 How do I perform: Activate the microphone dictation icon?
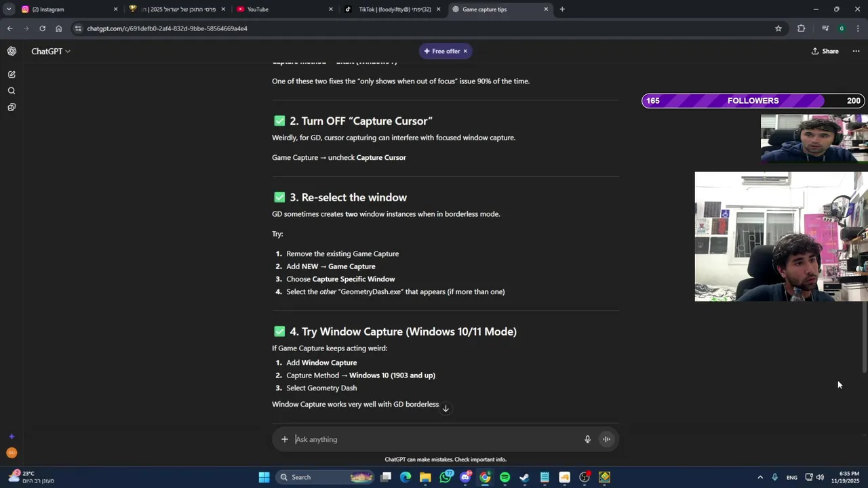click(x=587, y=439)
